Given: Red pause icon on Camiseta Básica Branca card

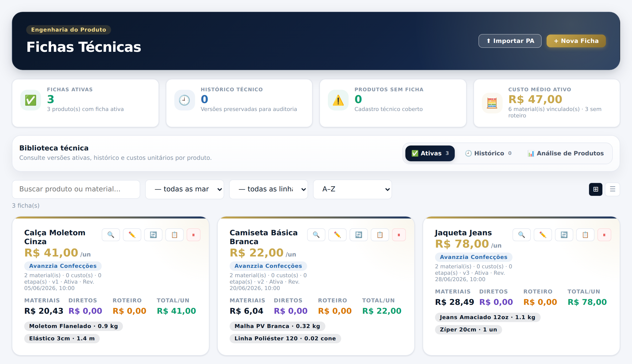Looking at the screenshot, I should tap(399, 235).
